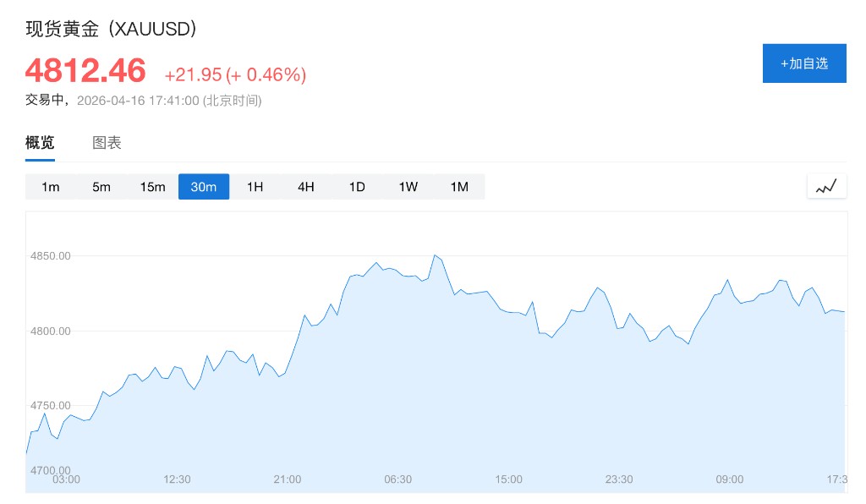Switch chart to 4H interval
The height and width of the screenshot is (504, 866).
pyautogui.click(x=306, y=187)
